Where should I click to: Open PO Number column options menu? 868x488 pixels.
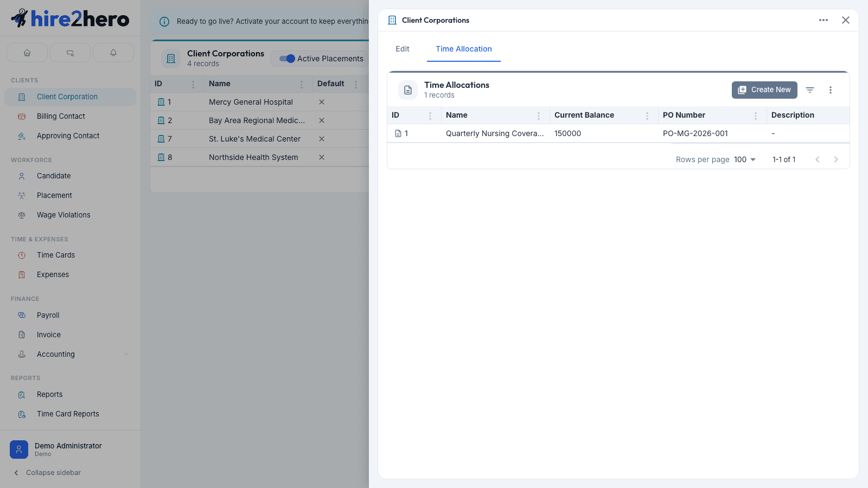(x=756, y=115)
